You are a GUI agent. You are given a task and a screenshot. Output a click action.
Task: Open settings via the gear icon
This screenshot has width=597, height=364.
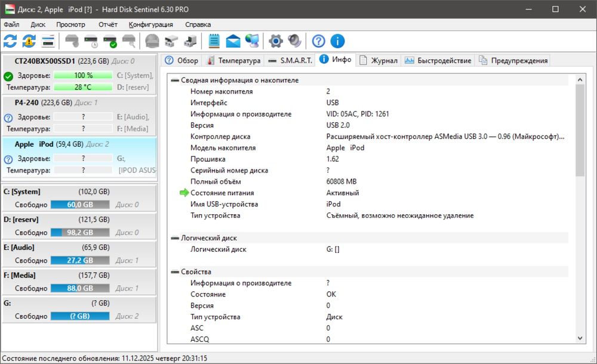276,41
